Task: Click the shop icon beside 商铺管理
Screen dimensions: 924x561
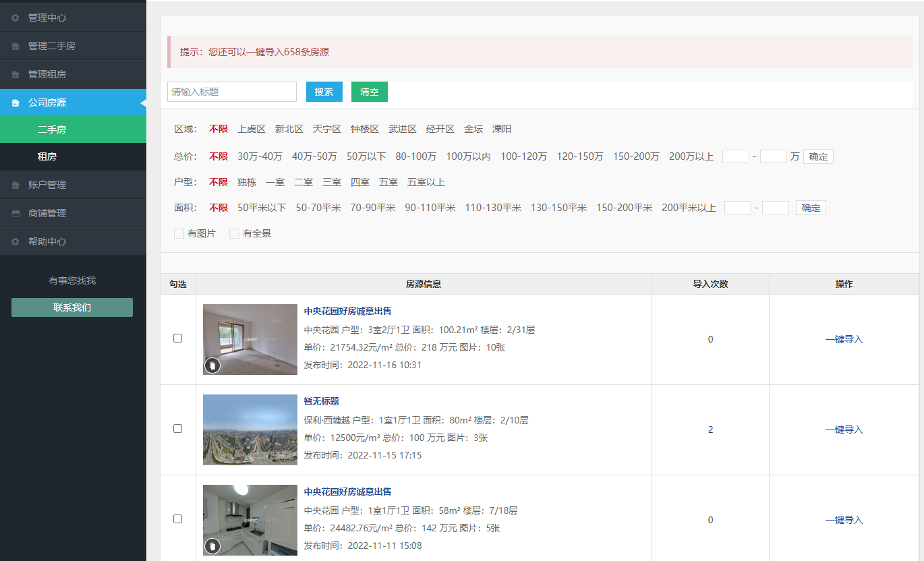Action: click(x=16, y=213)
